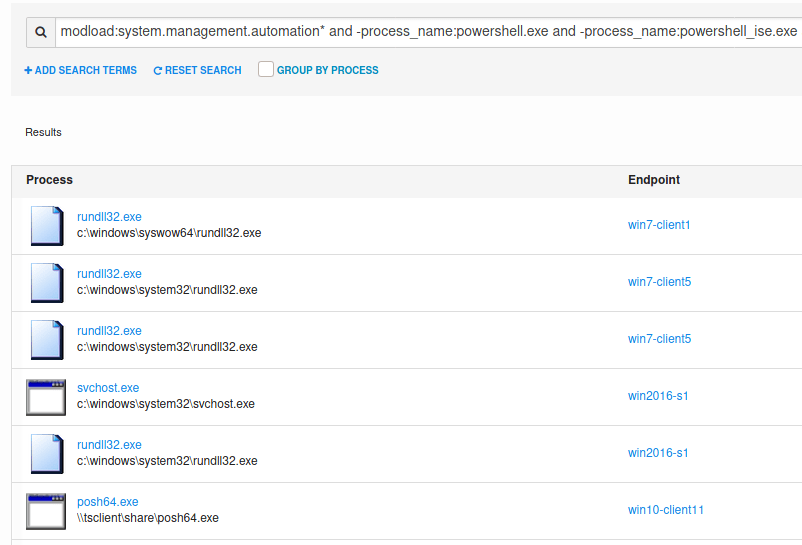Screen dimensions: 802x545
Task: Click the Endpoint column header
Action: pos(654,180)
